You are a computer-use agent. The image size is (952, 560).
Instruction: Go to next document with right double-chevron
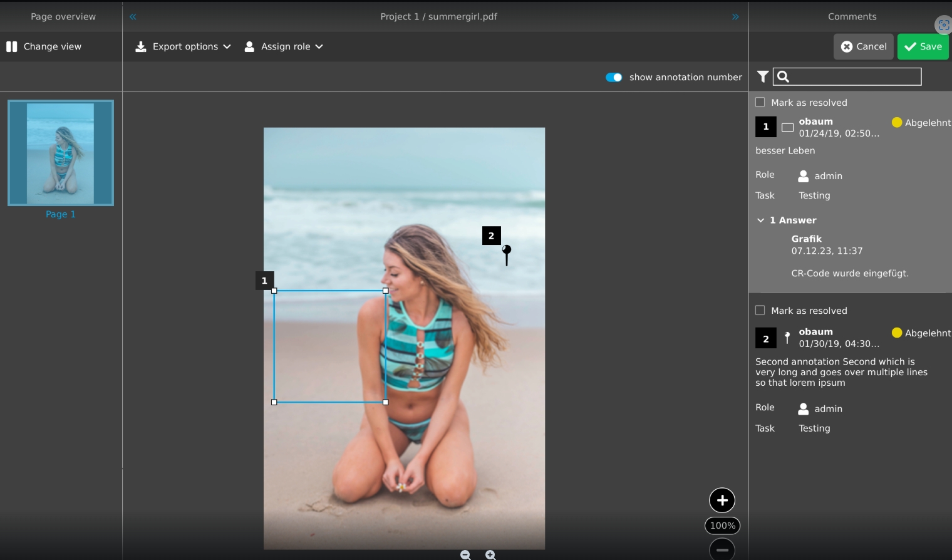[x=735, y=17]
